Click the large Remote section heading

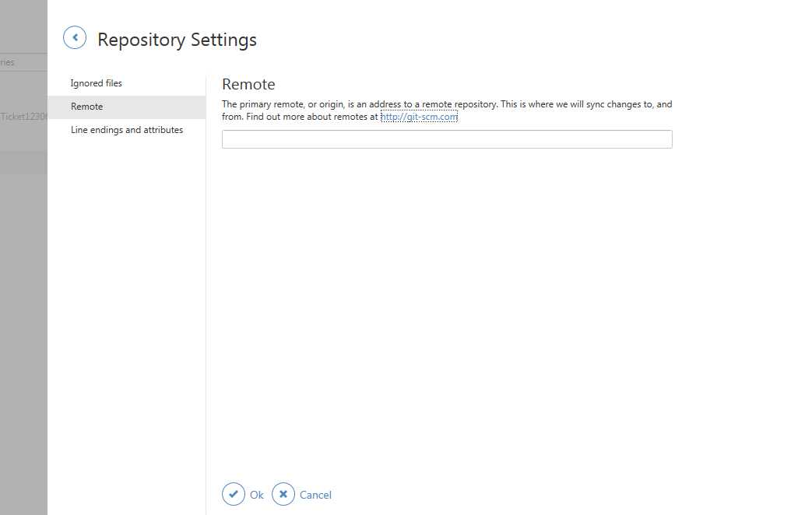(248, 84)
